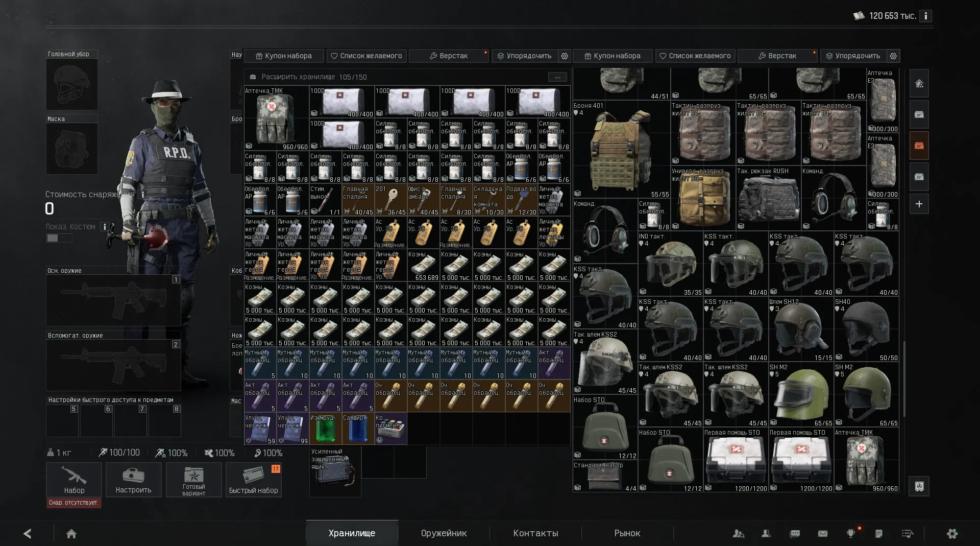Click the back arrow in the bottom bar
This screenshot has width=980, height=546.
[x=28, y=534]
